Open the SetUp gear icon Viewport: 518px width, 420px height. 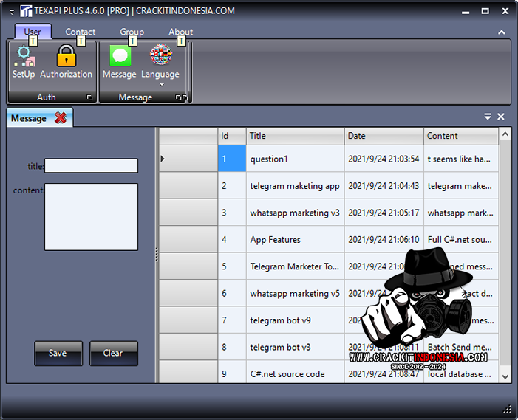pyautogui.click(x=24, y=57)
